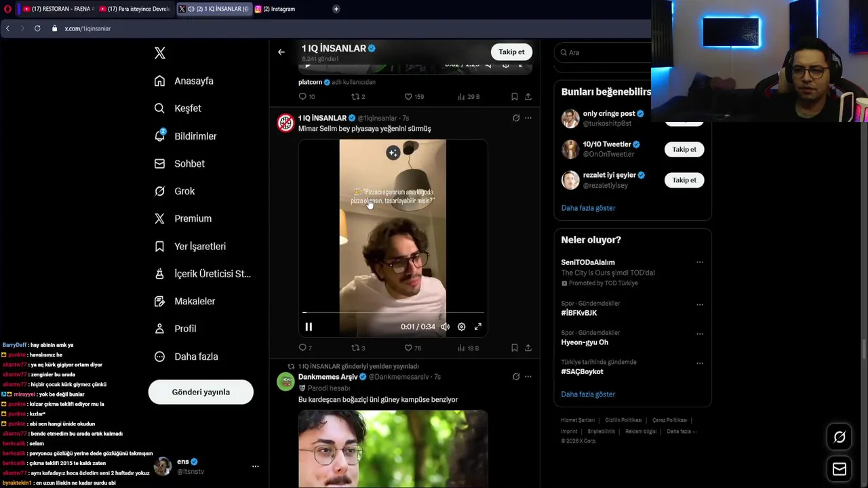Switch to the RESTORAN - FAENA tab
Image resolution: width=868 pixels, height=488 pixels.
tap(57, 9)
